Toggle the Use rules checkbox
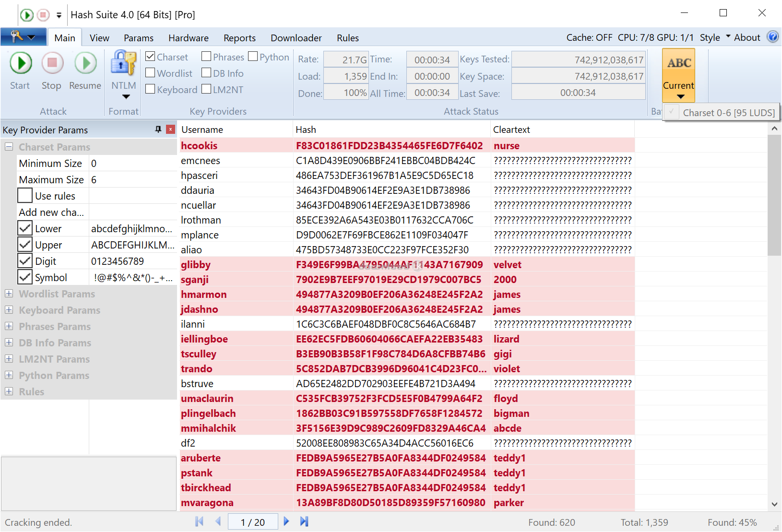 click(25, 196)
